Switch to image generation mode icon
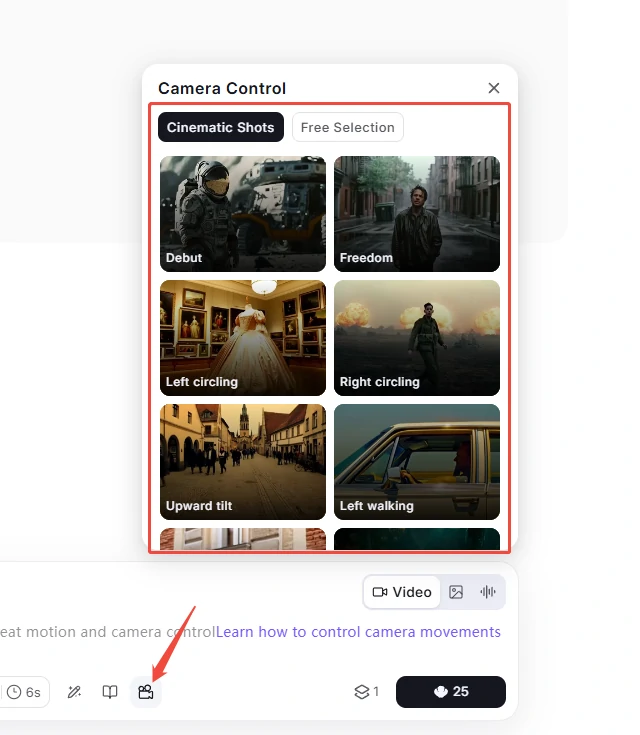The height and width of the screenshot is (735, 640). tap(456, 592)
